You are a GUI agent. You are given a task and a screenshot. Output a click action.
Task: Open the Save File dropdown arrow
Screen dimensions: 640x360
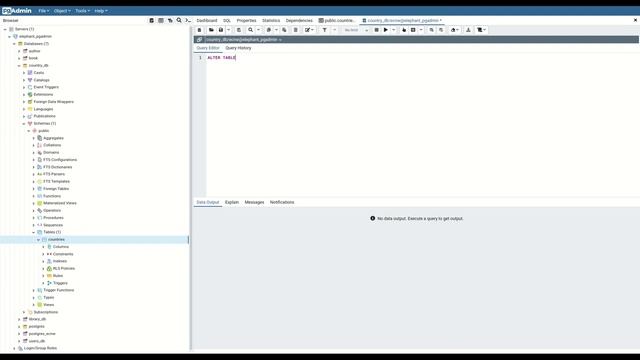click(x=229, y=30)
